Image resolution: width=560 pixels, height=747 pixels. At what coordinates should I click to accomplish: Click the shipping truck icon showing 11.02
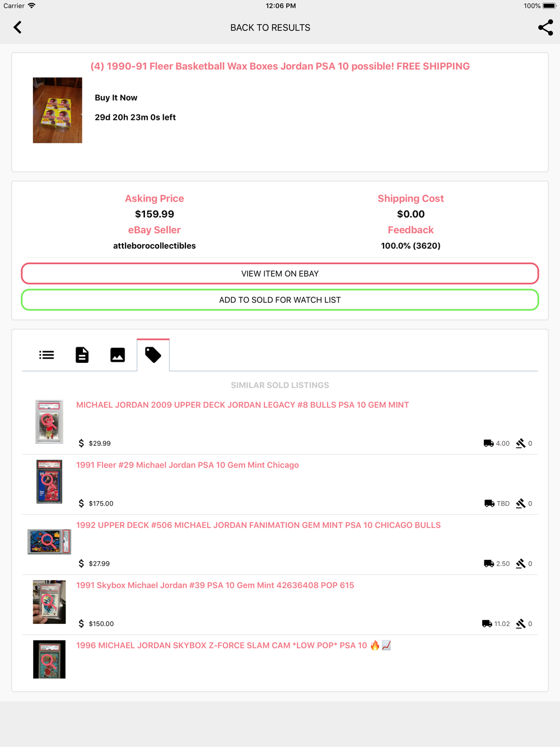(x=487, y=624)
